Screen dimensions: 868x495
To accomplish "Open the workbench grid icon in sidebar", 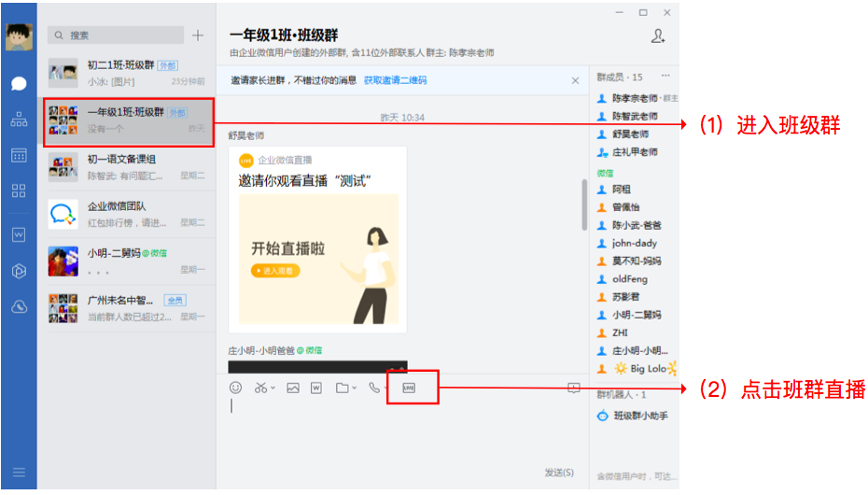I will 19,191.
